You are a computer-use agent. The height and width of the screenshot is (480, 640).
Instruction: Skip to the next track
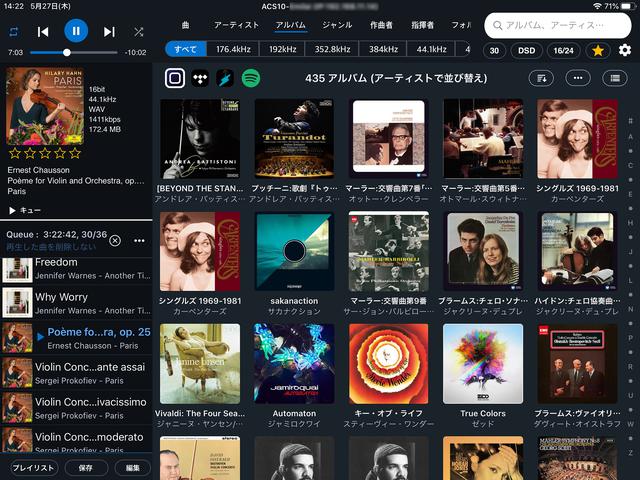click(x=109, y=32)
